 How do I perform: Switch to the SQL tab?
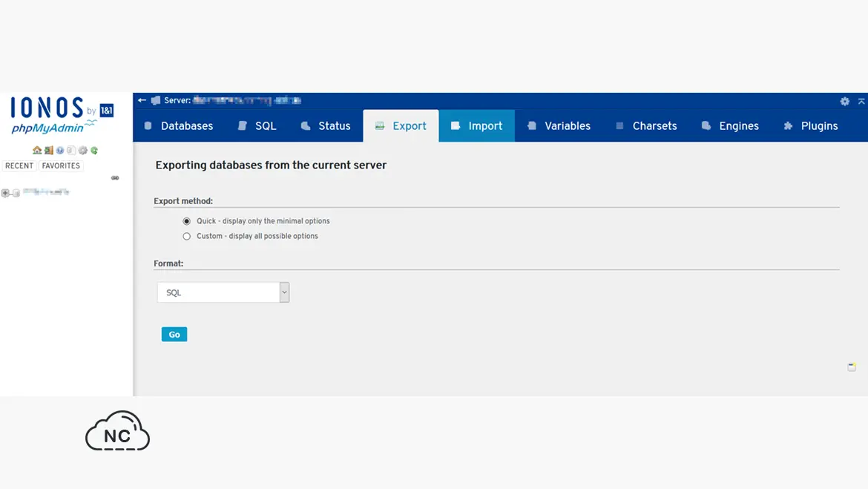(x=257, y=125)
